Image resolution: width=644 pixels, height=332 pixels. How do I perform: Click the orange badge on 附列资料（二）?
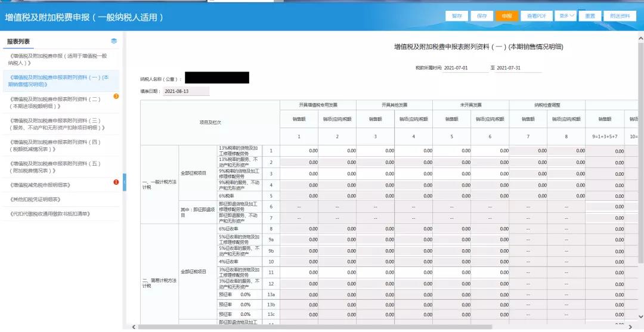pyautogui.click(x=116, y=96)
